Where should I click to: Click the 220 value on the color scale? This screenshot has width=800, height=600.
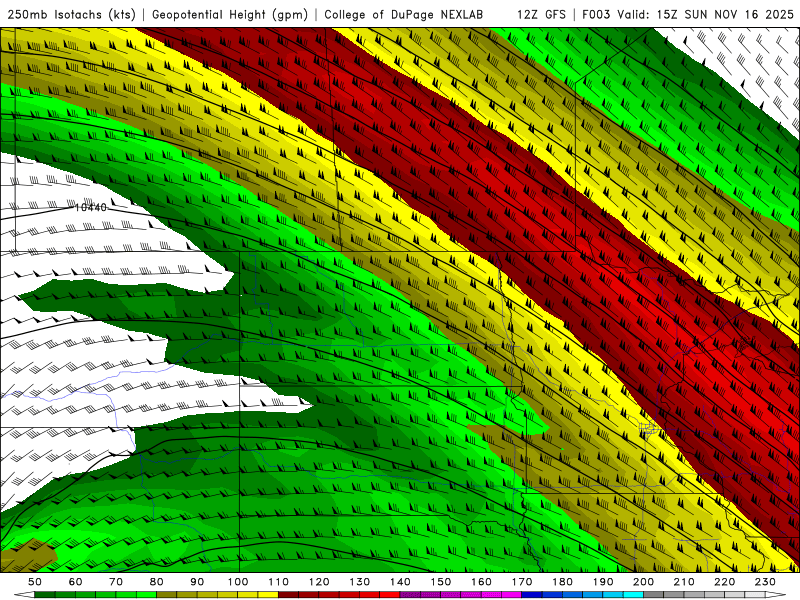[x=724, y=582]
